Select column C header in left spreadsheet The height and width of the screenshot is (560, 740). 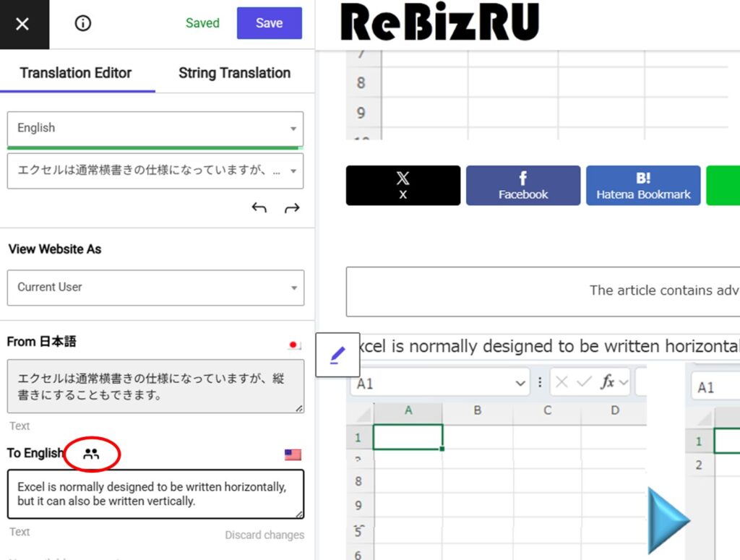[548, 410]
